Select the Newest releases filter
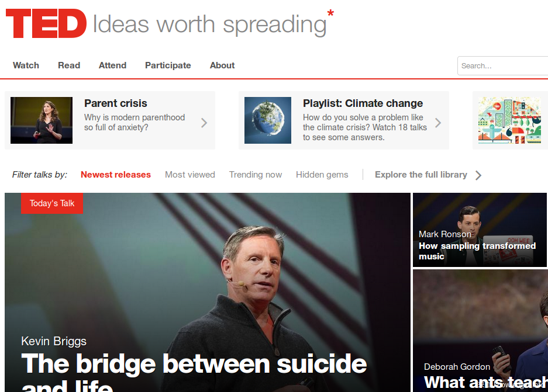Screen dimensions: 548x392 pos(116,175)
